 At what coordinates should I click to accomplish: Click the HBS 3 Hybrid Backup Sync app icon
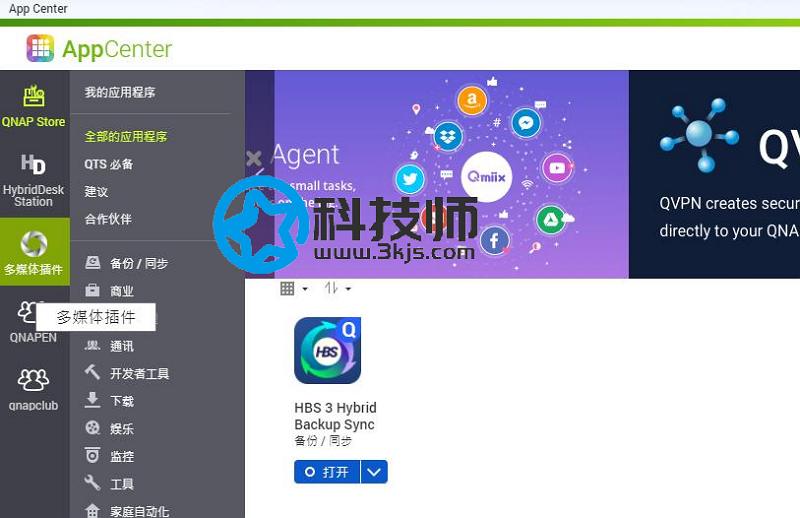328,350
